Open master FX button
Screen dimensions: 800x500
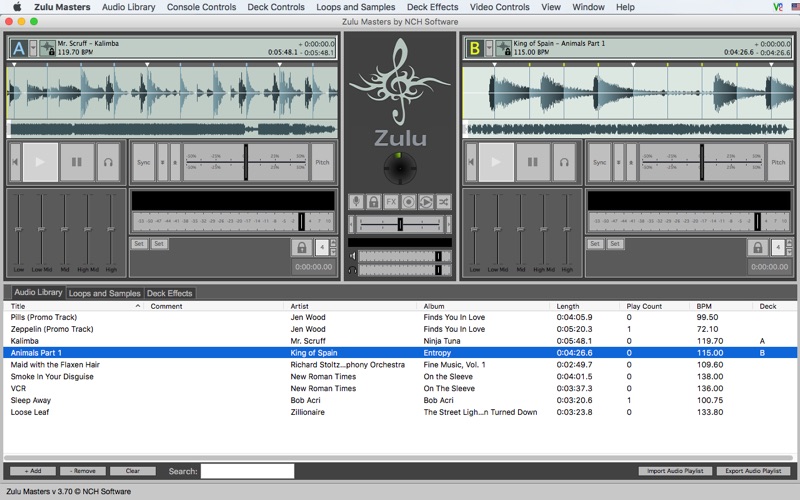(391, 202)
